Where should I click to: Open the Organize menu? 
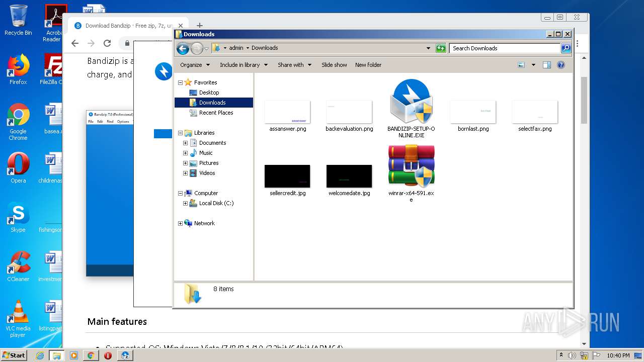tap(195, 65)
